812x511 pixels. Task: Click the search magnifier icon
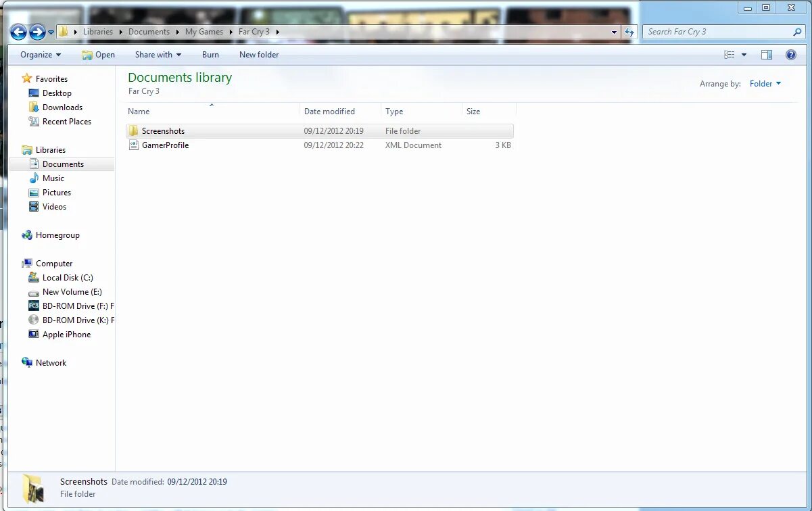[x=798, y=32]
